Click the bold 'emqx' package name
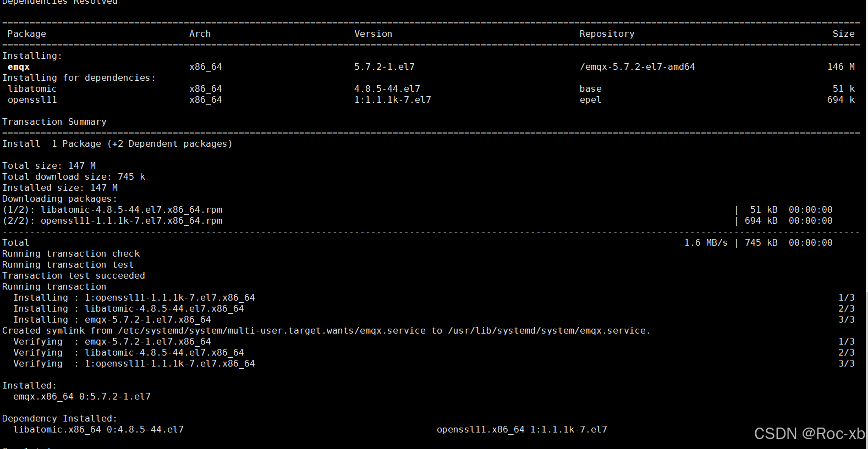Image resolution: width=868 pixels, height=449 pixels. [x=19, y=67]
